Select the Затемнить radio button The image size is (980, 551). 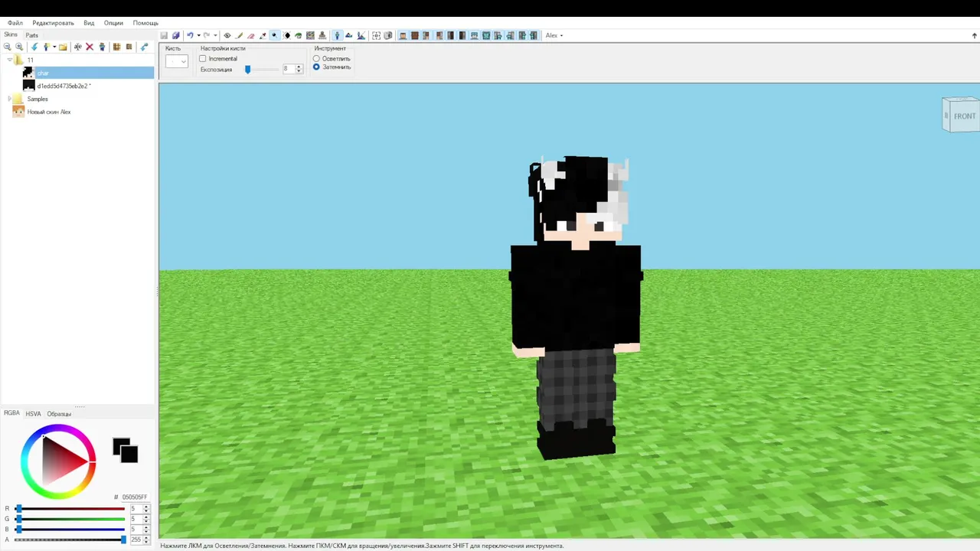click(x=316, y=67)
